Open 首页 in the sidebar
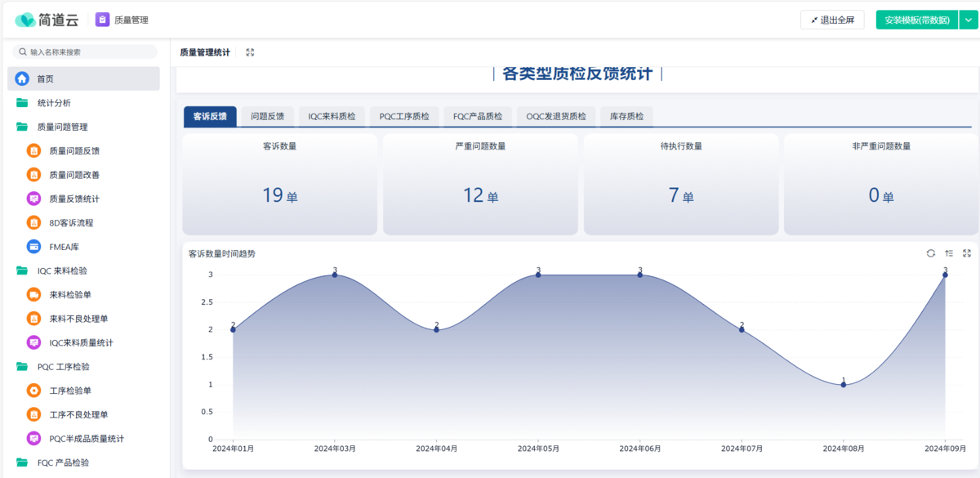 (83, 79)
